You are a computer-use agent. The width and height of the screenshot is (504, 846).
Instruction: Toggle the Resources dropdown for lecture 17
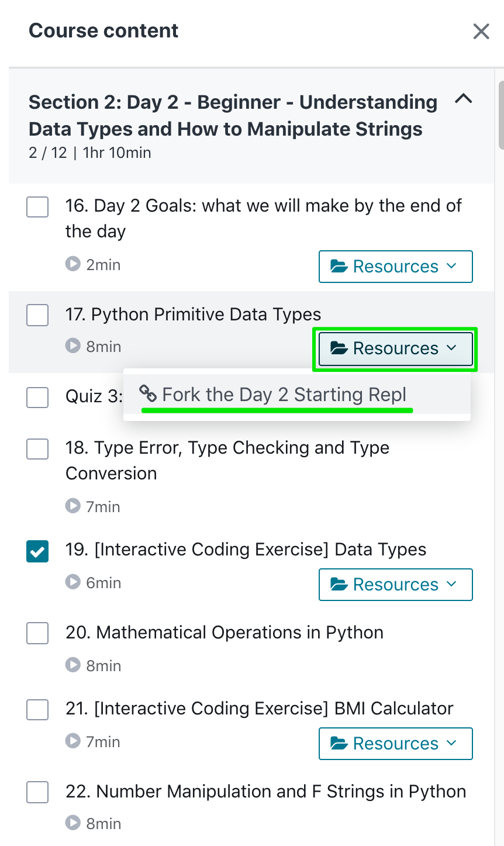click(x=395, y=348)
